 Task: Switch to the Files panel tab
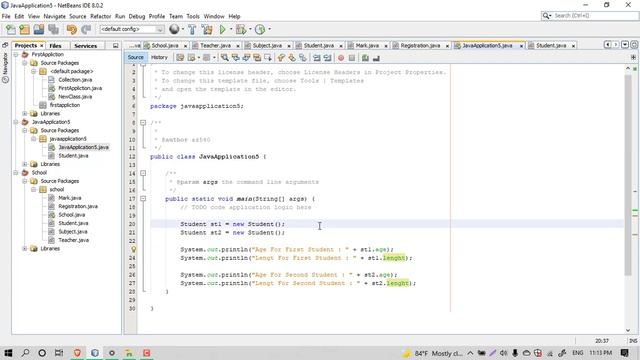click(x=55, y=46)
